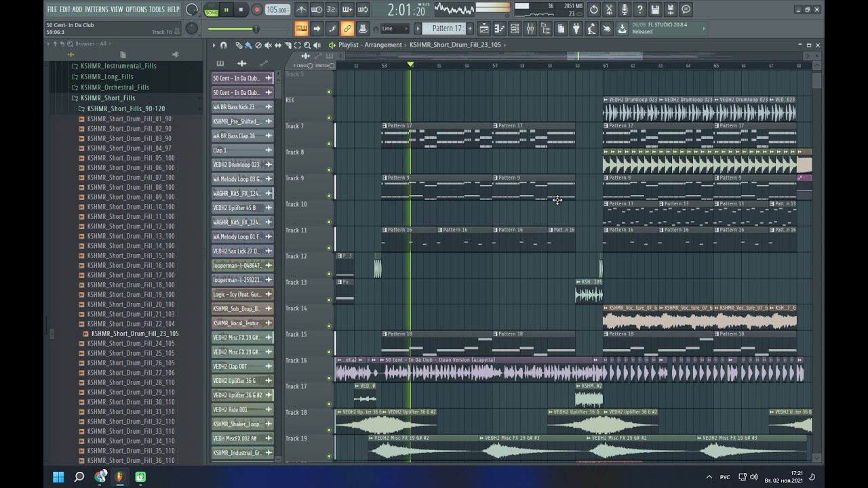Viewport: 868px width, 488px height.
Task: Toggle playlist snap magnet icon
Action: point(223,45)
